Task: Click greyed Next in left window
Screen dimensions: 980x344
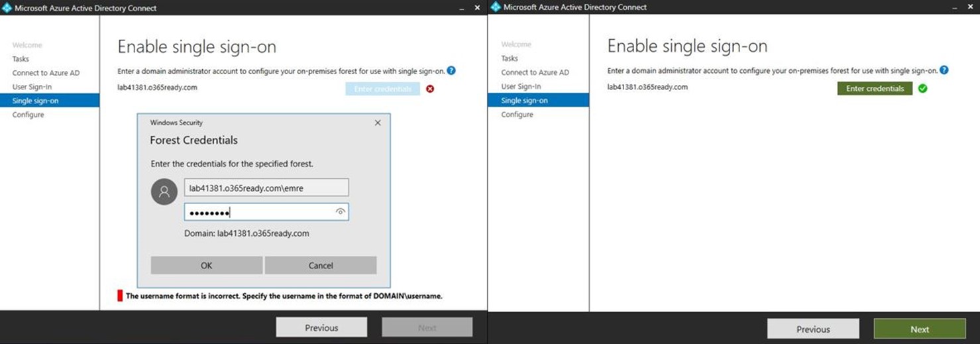Action: coord(427,327)
